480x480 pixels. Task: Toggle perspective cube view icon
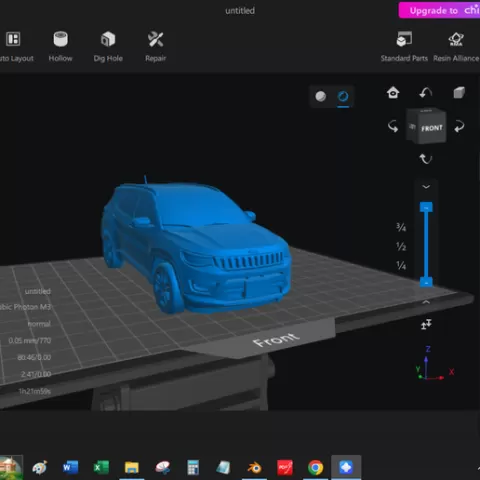(459, 93)
